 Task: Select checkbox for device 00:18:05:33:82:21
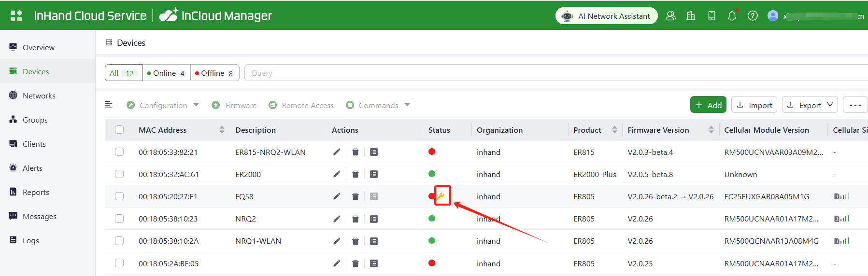[x=119, y=152]
